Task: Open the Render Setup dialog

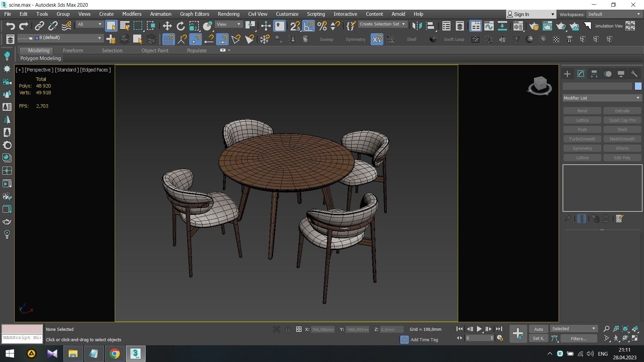Action: coord(534,26)
